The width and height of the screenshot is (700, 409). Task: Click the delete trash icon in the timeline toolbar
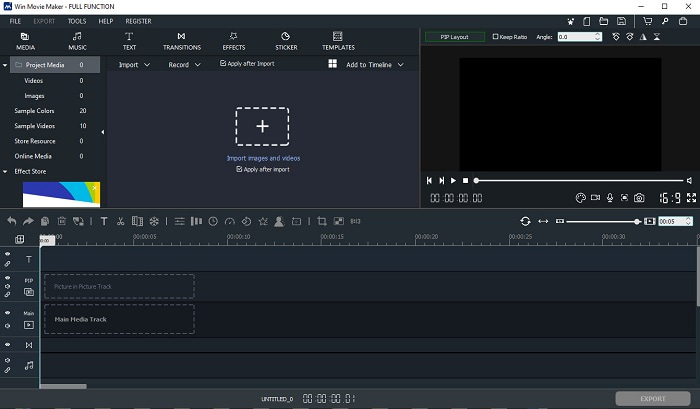point(62,221)
